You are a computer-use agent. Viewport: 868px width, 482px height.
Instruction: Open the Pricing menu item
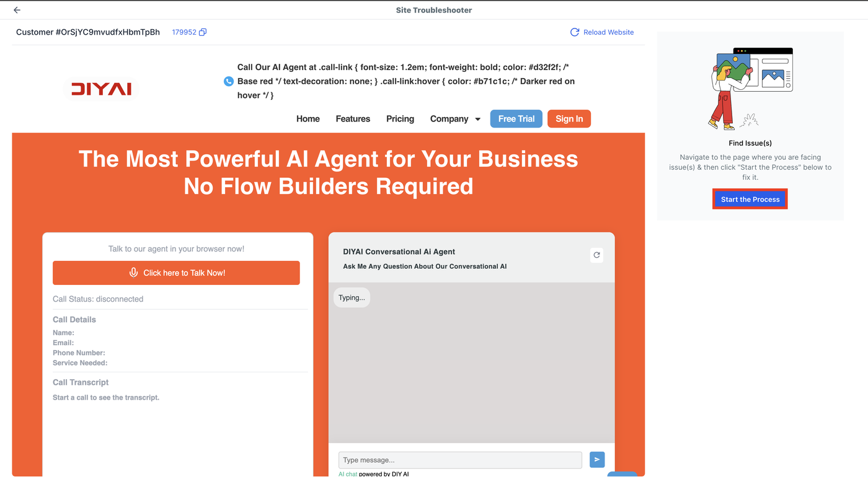coord(400,119)
